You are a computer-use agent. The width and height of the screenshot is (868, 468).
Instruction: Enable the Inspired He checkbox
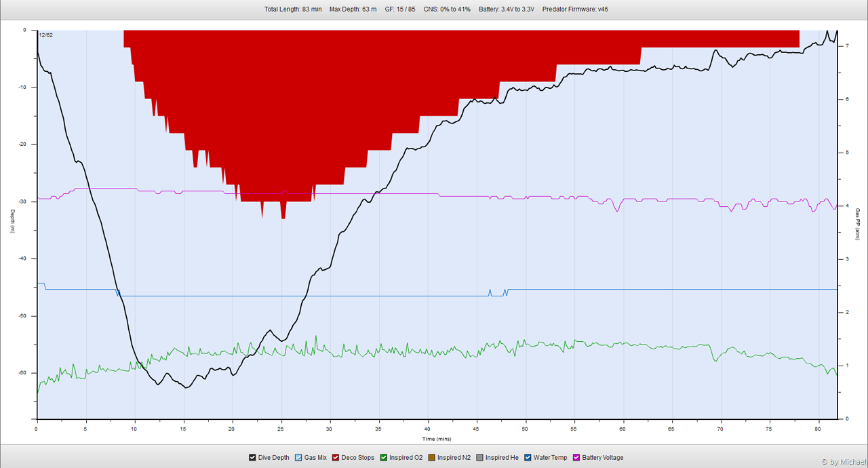(480, 458)
